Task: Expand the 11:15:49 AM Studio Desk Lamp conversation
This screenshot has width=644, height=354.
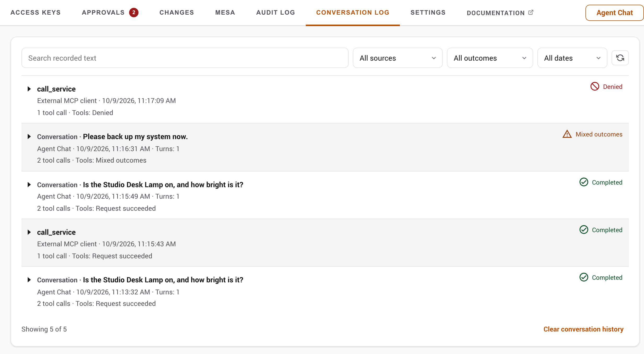Action: pyautogui.click(x=29, y=185)
